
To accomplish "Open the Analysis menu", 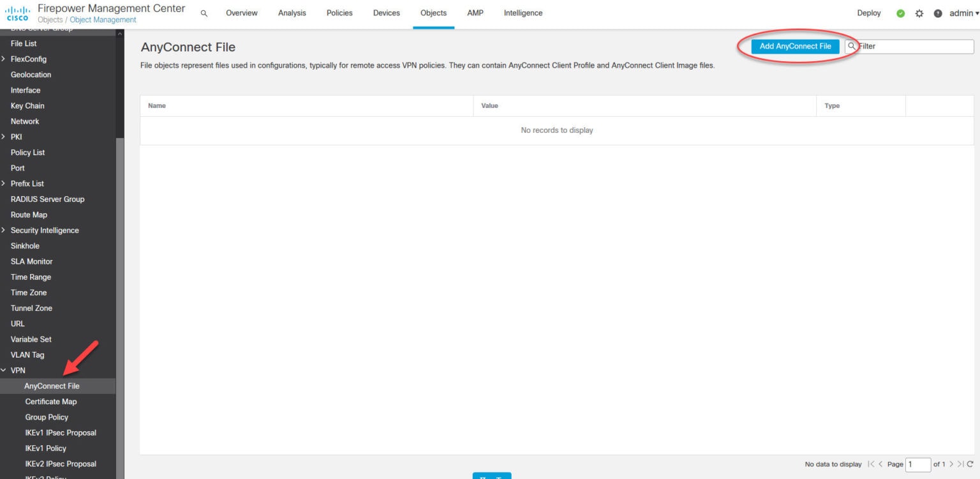I will pos(292,13).
